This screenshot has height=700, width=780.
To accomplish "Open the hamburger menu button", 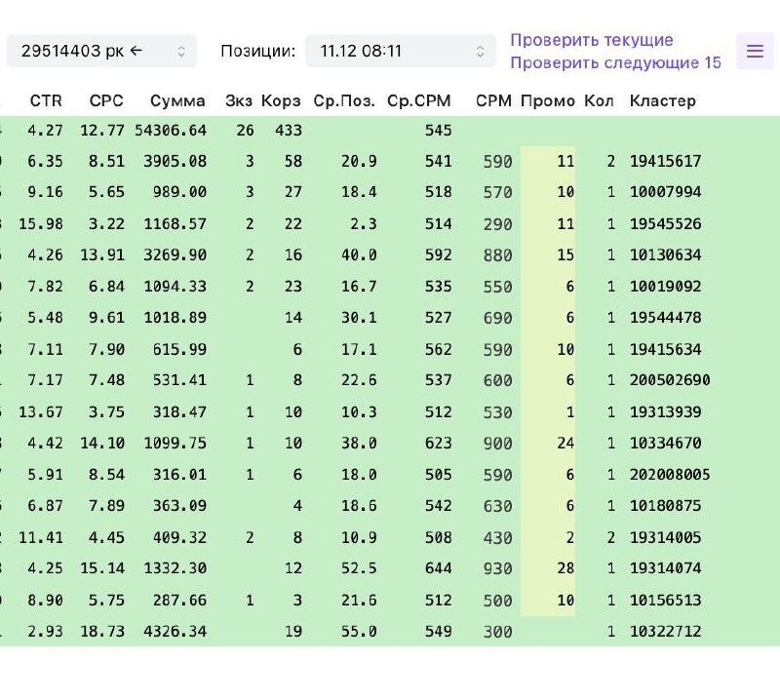I will click(x=755, y=51).
